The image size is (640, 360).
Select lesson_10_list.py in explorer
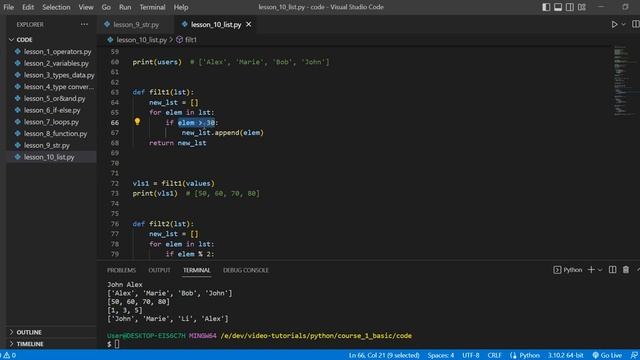click(49, 157)
